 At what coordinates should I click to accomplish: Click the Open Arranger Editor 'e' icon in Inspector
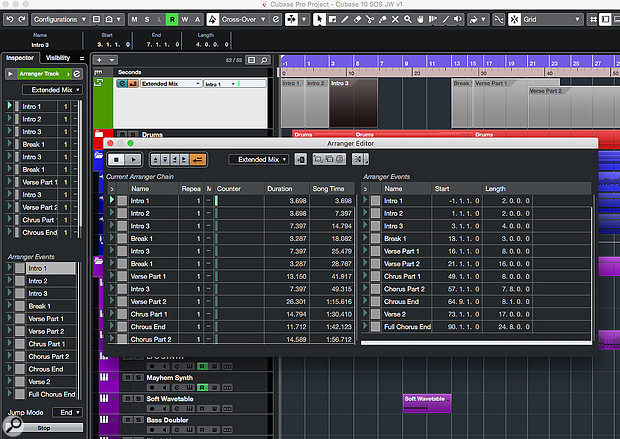(x=77, y=74)
